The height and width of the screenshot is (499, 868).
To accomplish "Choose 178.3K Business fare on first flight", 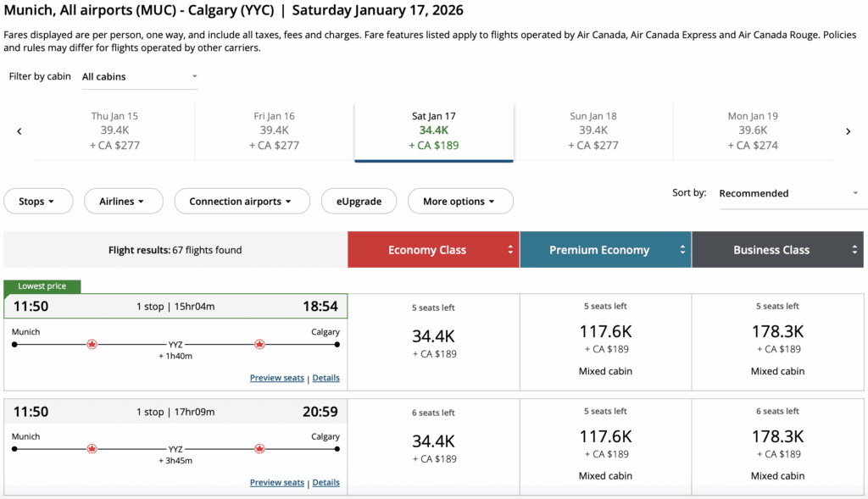I will 777,341.
